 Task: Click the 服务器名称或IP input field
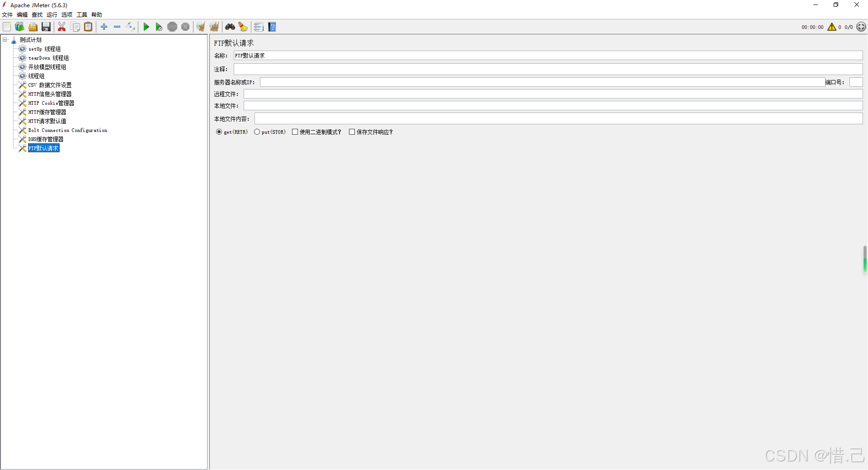pyautogui.click(x=542, y=82)
